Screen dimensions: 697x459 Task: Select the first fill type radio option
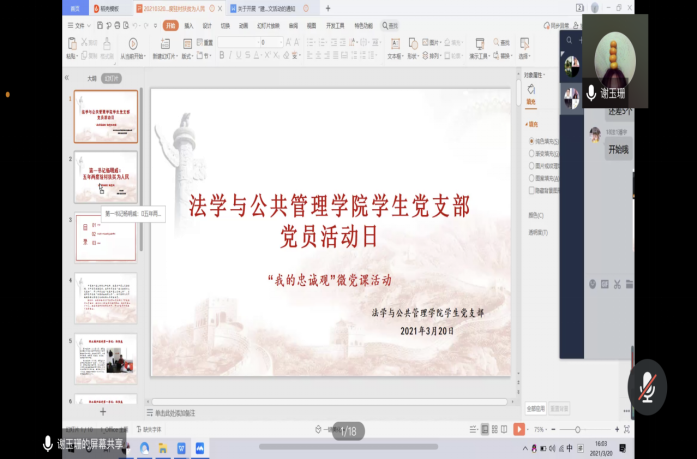[530, 141]
